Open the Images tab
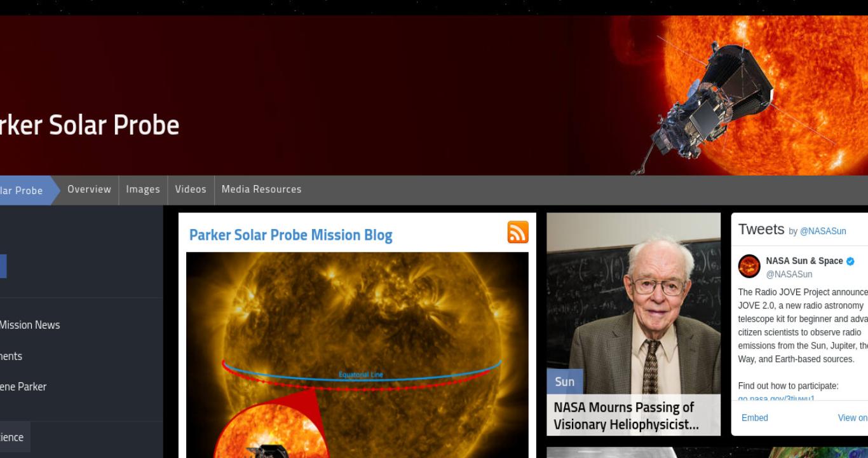868x458 pixels. click(143, 190)
